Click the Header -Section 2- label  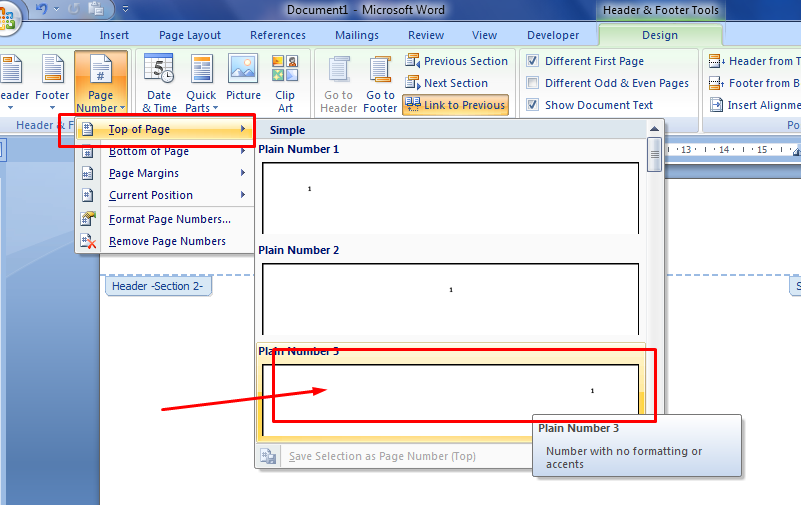point(158,286)
